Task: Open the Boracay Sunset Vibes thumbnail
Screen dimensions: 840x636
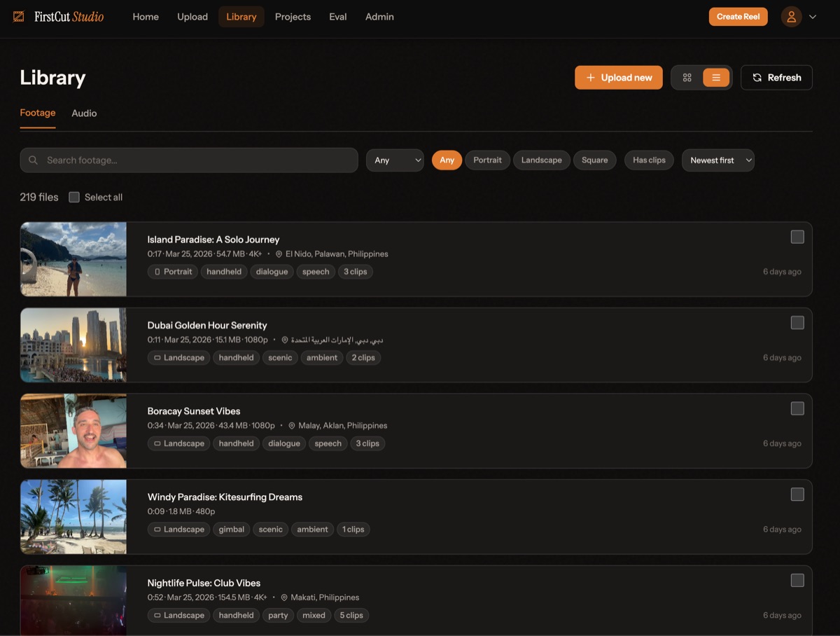Action: click(73, 430)
